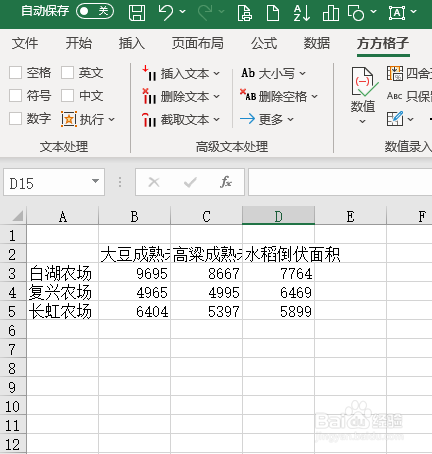
Task: Click the 执行 star icon
Action: point(69,119)
